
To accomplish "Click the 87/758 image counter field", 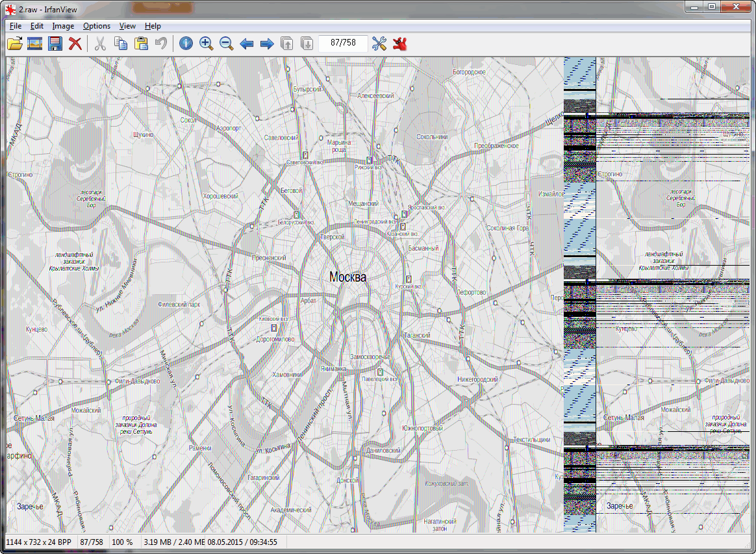I will pyautogui.click(x=342, y=44).
